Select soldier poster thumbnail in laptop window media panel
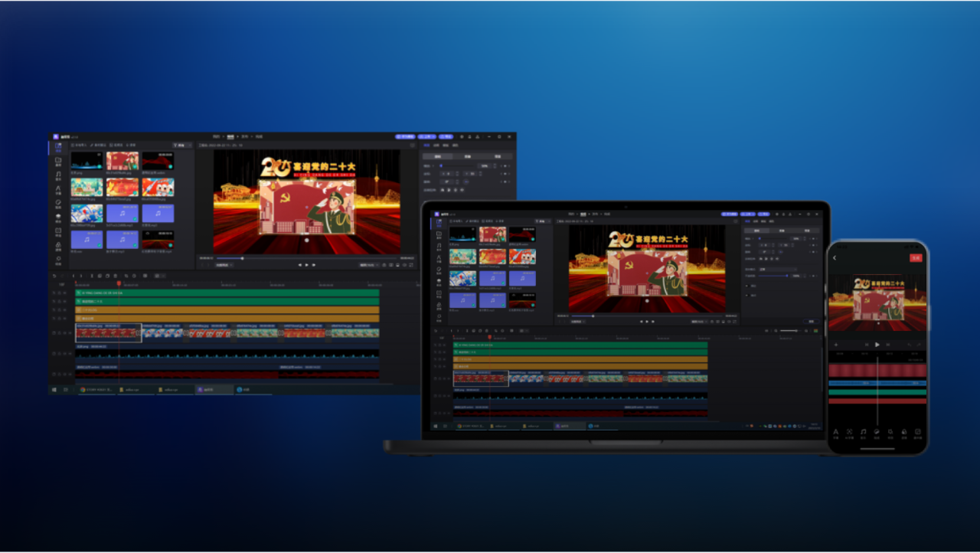The image size is (980, 553). [x=493, y=234]
